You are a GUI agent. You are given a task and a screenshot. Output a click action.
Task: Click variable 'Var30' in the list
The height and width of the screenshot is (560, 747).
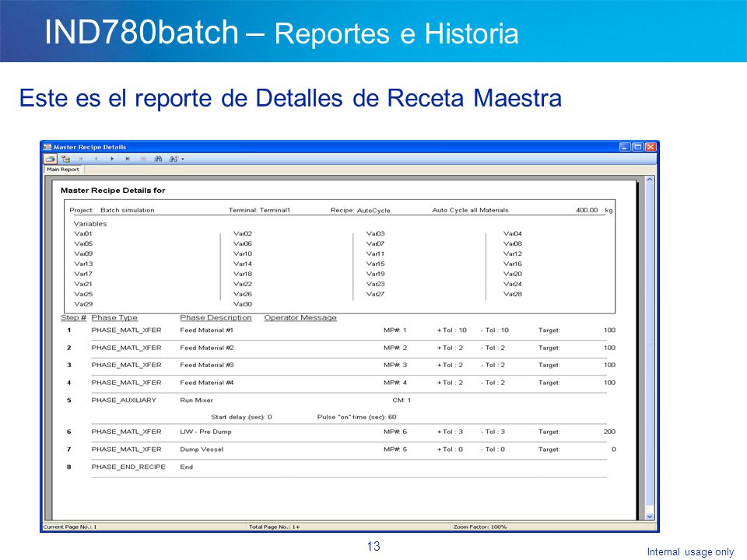243,304
